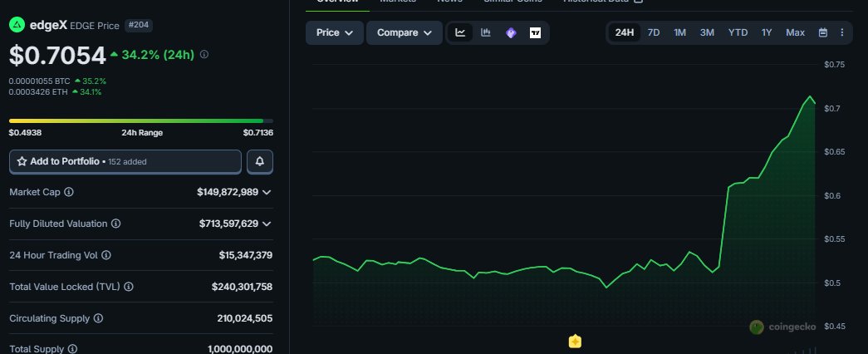This screenshot has width=868, height=354.
Task: Show Fully Diluted Valuation info icon
Action: coord(115,224)
